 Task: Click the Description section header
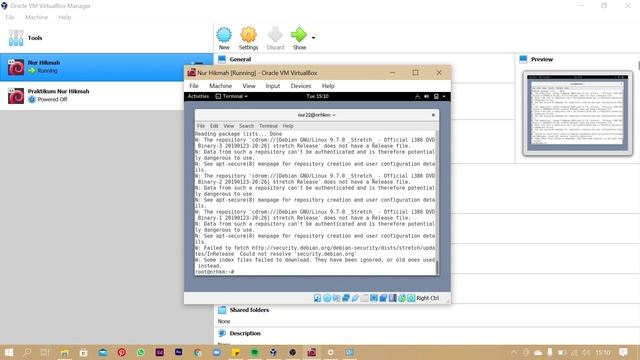pyautogui.click(x=245, y=333)
